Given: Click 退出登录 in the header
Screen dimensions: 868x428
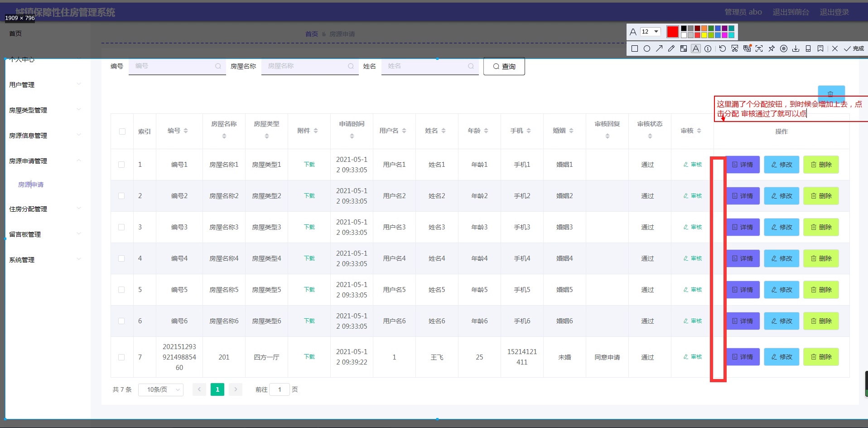Looking at the screenshot, I should click(x=834, y=12).
